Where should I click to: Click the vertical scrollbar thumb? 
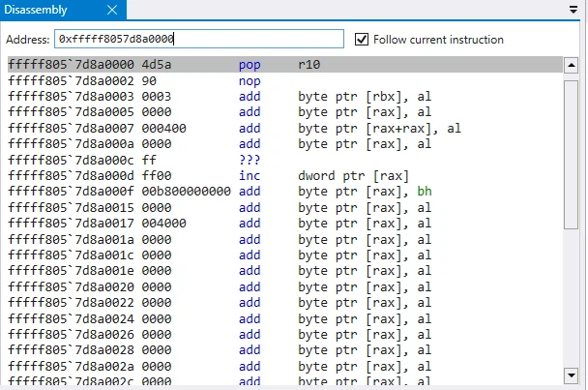point(572,154)
